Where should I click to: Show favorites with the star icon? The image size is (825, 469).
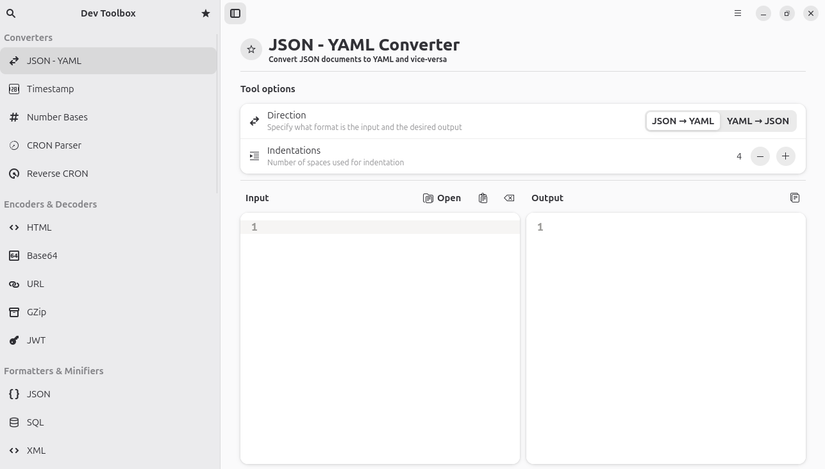click(206, 13)
